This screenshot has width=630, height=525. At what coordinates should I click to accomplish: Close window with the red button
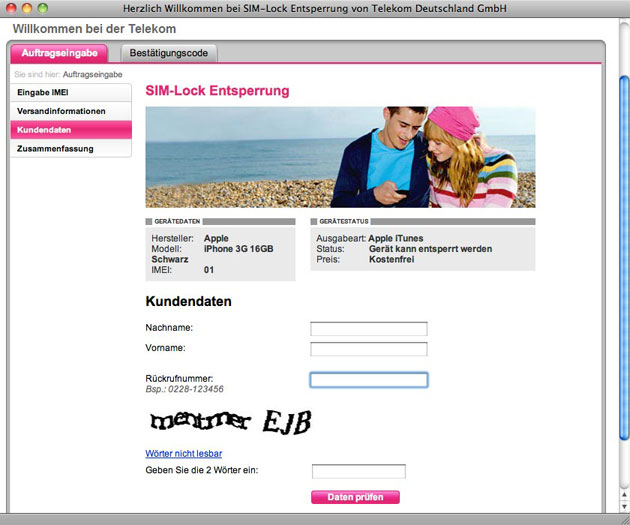[x=11, y=8]
